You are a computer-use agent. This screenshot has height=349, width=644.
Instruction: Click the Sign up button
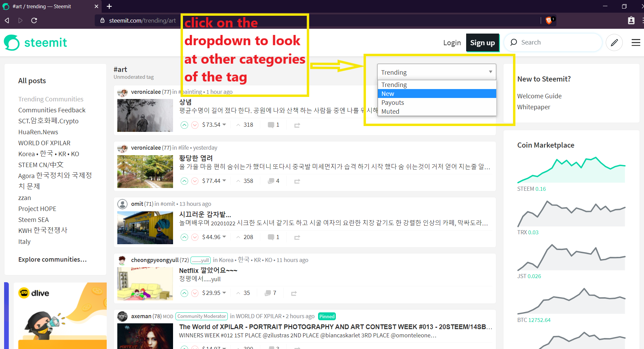[482, 43]
